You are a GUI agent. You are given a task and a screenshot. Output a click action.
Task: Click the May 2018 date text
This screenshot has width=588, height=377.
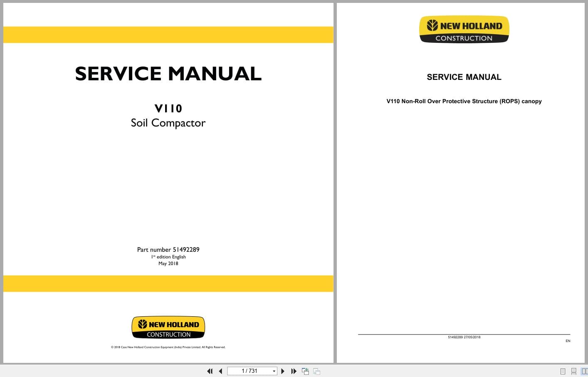[x=168, y=263]
